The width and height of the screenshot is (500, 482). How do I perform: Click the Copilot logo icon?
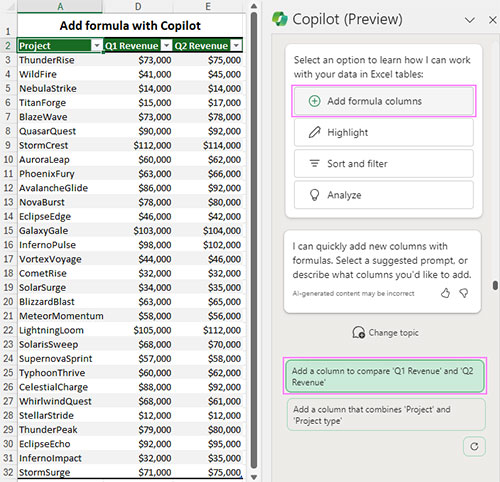pyautogui.click(x=279, y=19)
